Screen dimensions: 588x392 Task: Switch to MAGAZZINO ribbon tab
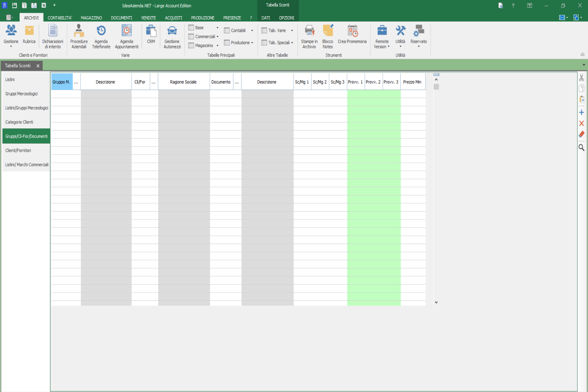coord(92,17)
